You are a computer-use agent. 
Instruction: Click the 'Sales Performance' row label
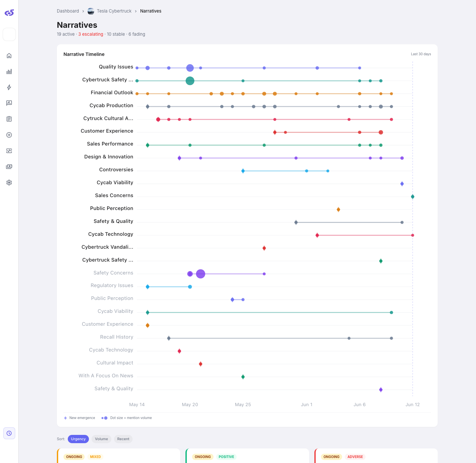pos(110,144)
